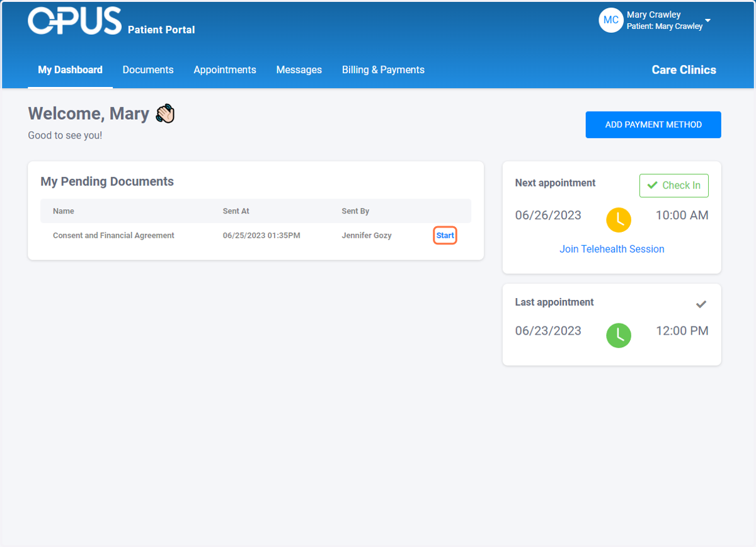Click the green clock icon for last appointment
This screenshot has height=547, width=756.
pos(619,335)
